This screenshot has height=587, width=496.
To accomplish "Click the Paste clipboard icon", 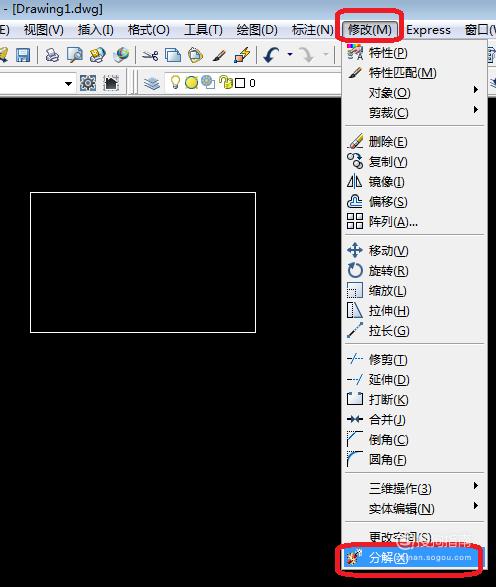I will 195,55.
